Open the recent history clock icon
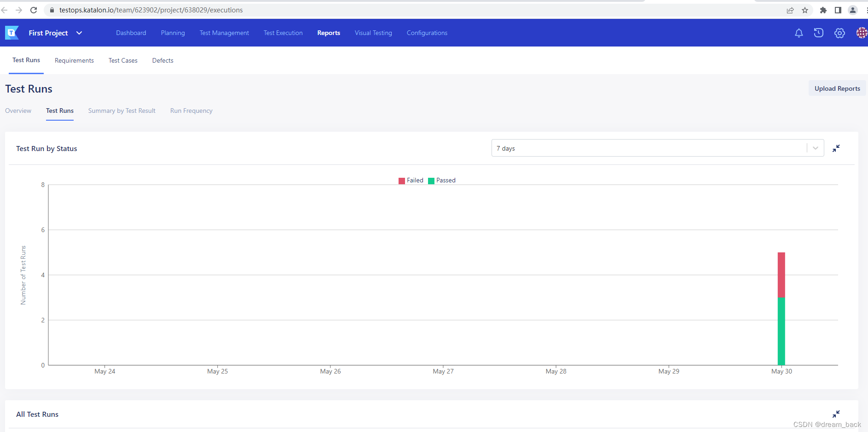The height and width of the screenshot is (432, 868). click(x=819, y=33)
